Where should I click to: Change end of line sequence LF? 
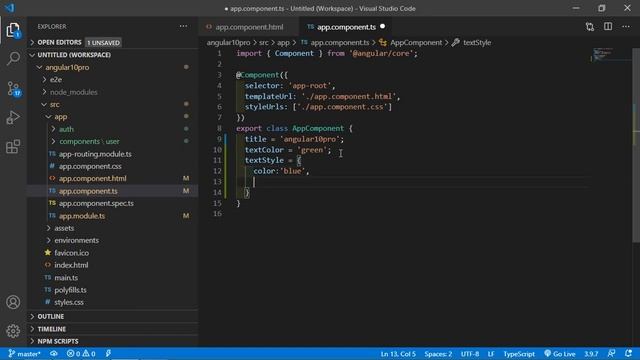click(x=491, y=354)
